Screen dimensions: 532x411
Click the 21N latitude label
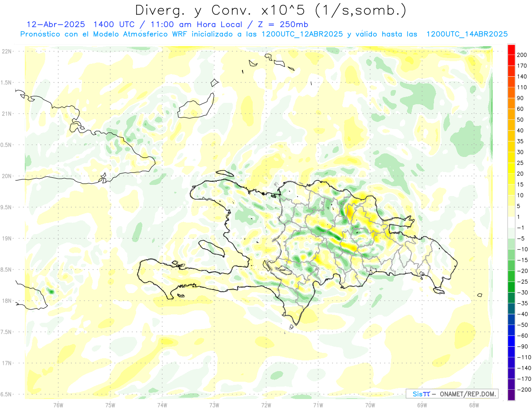click(7, 114)
